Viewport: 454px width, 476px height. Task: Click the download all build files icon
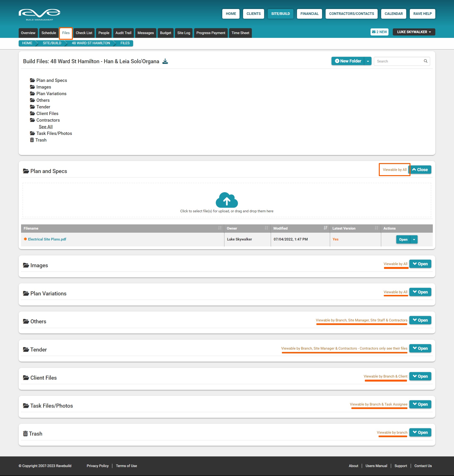point(165,61)
